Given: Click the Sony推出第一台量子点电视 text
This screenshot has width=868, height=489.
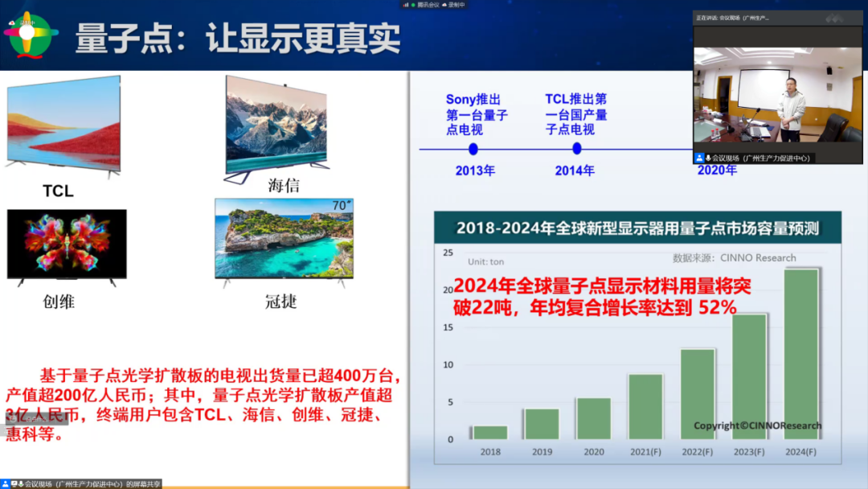Looking at the screenshot, I should pos(477,115).
